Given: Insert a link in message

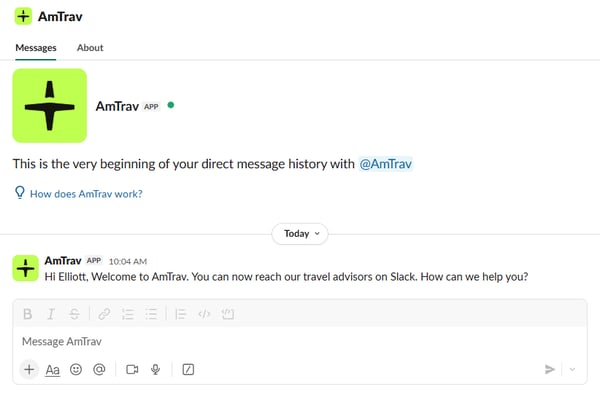Looking at the screenshot, I should 104,314.
